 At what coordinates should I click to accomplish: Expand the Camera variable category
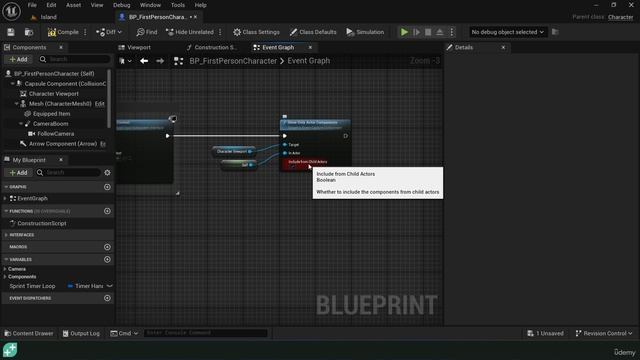5,269
